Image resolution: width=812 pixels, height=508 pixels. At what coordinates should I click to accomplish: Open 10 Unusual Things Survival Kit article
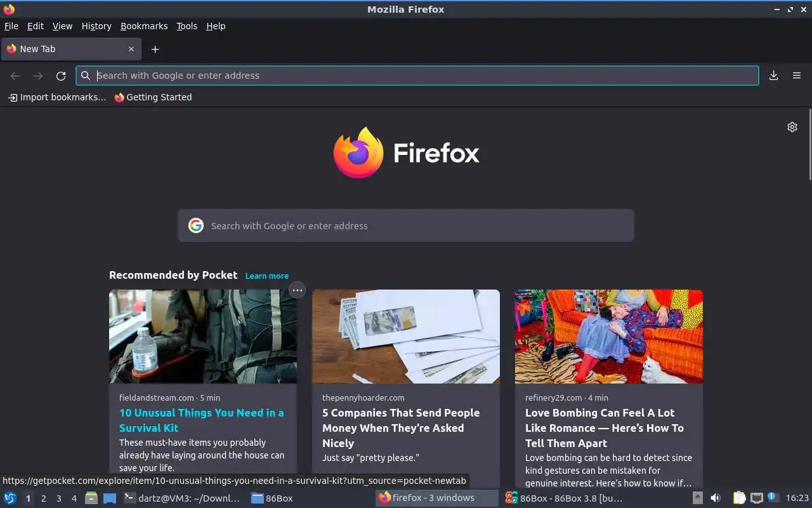point(201,420)
